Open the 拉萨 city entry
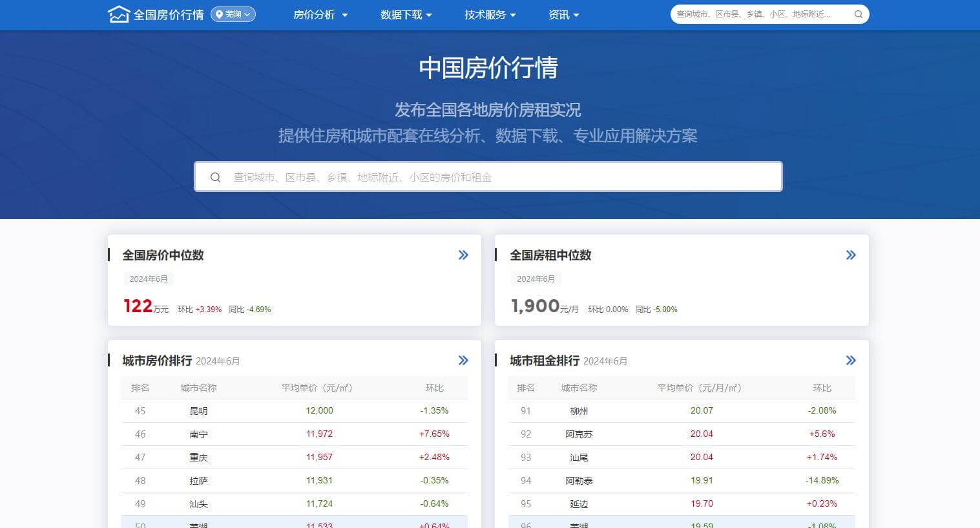 point(198,480)
